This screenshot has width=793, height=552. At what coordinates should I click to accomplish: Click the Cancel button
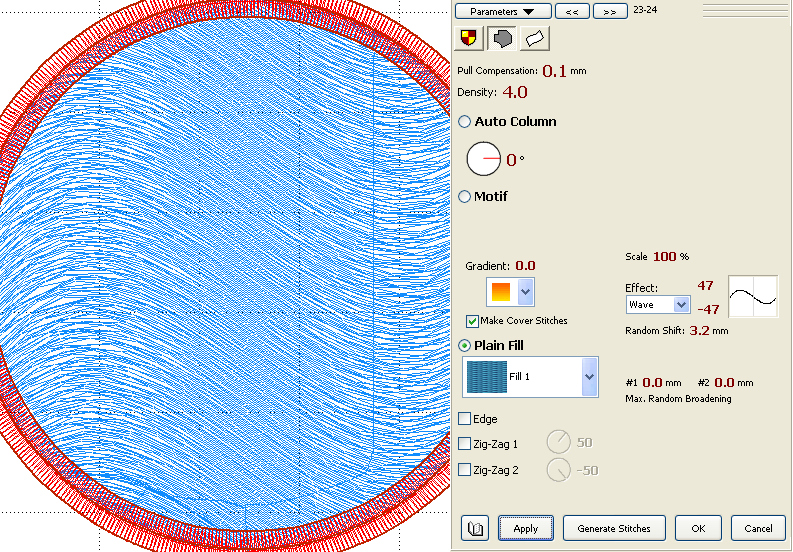pyautogui.click(x=758, y=528)
